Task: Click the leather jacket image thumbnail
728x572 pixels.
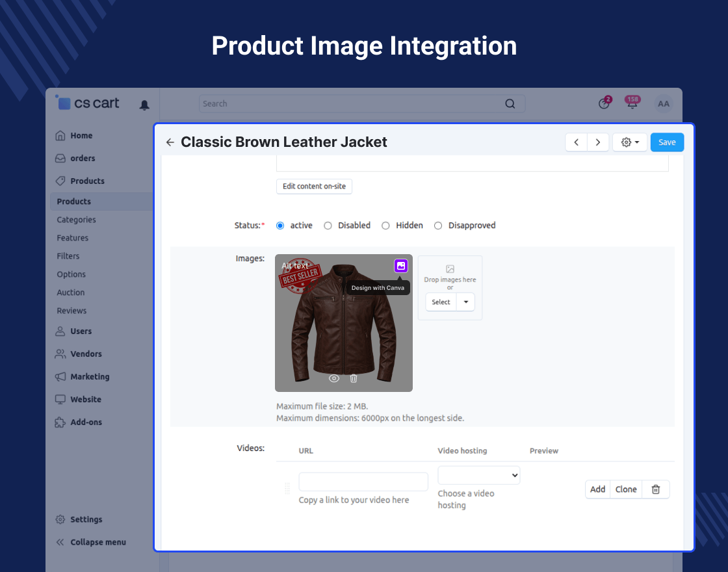Action: [x=344, y=323]
